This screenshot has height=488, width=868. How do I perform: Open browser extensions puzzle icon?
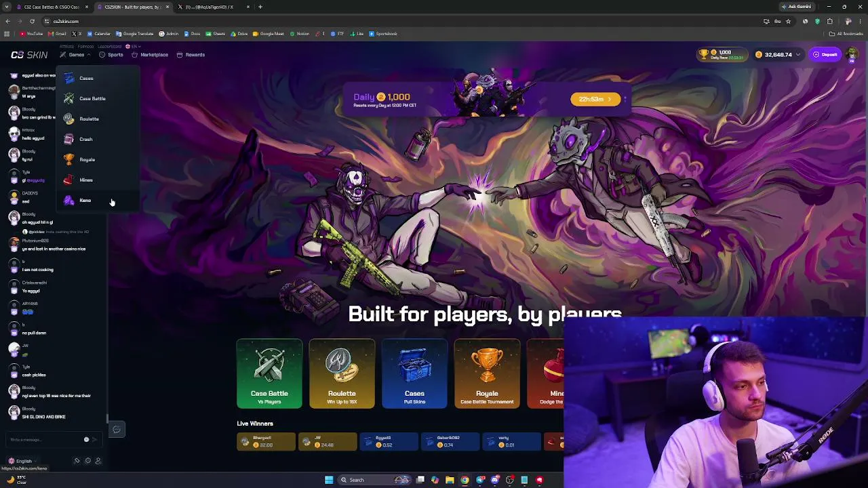point(829,21)
